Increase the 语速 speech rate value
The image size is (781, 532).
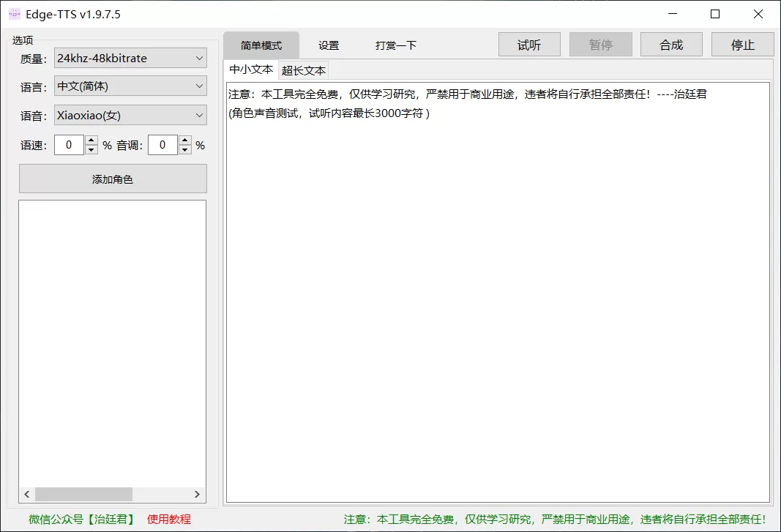91,141
